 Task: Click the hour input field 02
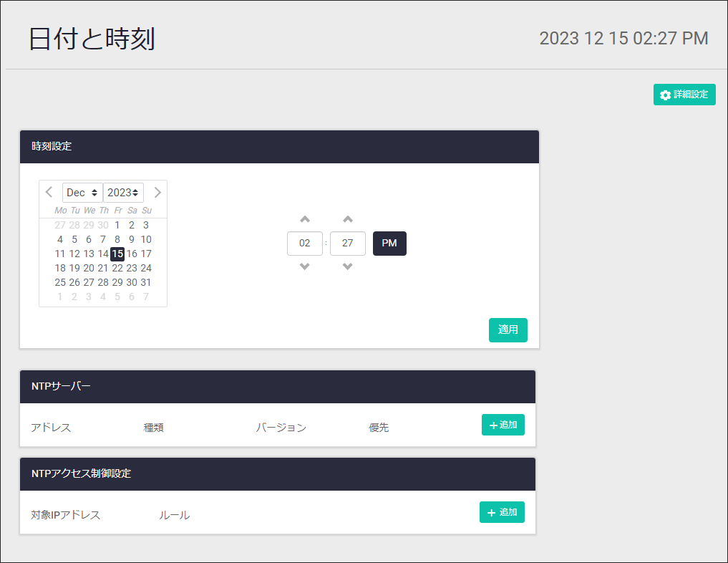point(304,243)
